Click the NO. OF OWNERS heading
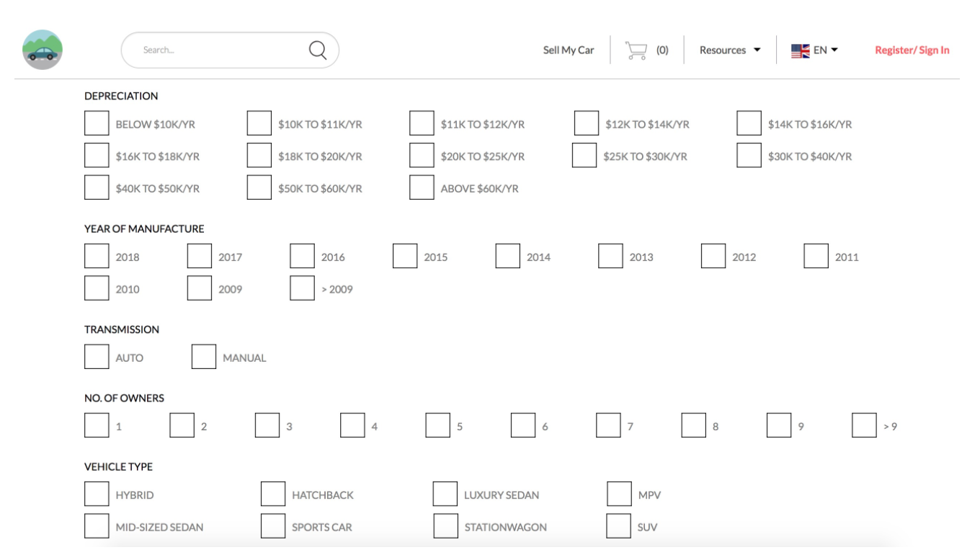Screen dimensions: 980x555 pyautogui.click(x=124, y=398)
